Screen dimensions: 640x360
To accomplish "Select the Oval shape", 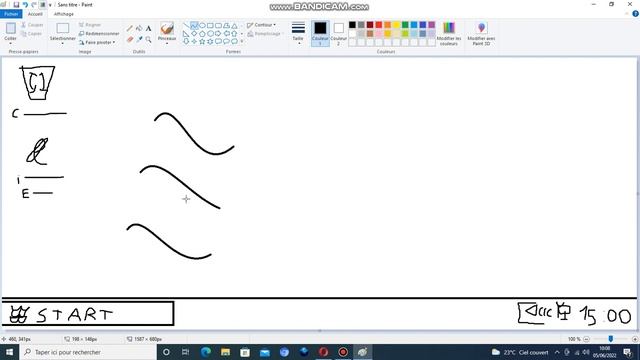I will [x=202, y=25].
